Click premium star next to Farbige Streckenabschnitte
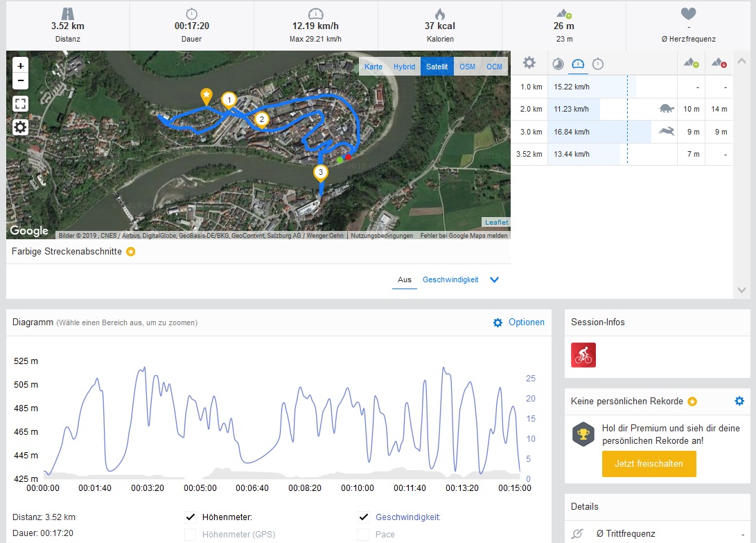 click(x=131, y=252)
